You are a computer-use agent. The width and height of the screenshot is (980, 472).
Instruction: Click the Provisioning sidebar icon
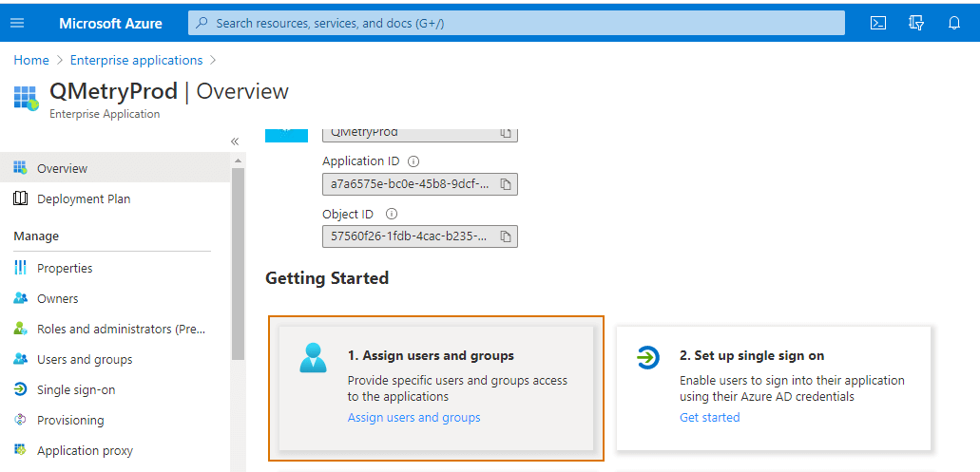point(21,420)
